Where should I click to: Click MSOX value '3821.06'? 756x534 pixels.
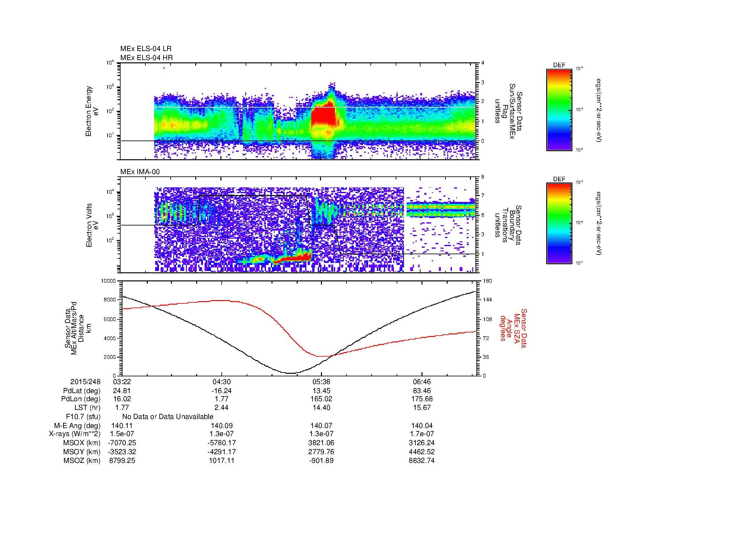tap(321, 443)
